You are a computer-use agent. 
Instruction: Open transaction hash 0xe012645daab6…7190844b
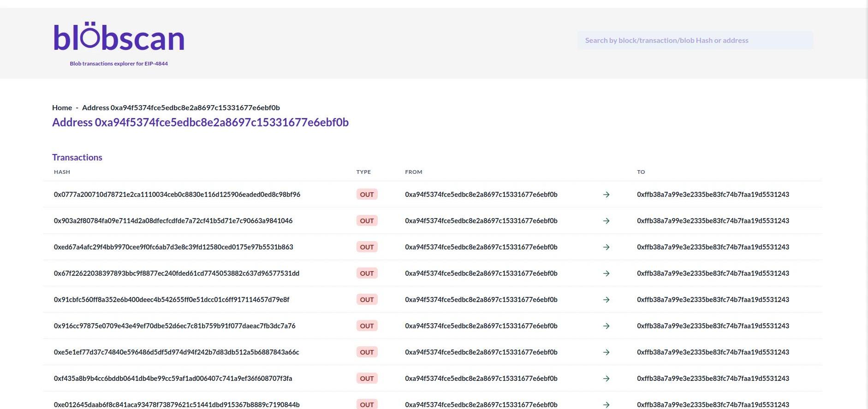(x=177, y=405)
